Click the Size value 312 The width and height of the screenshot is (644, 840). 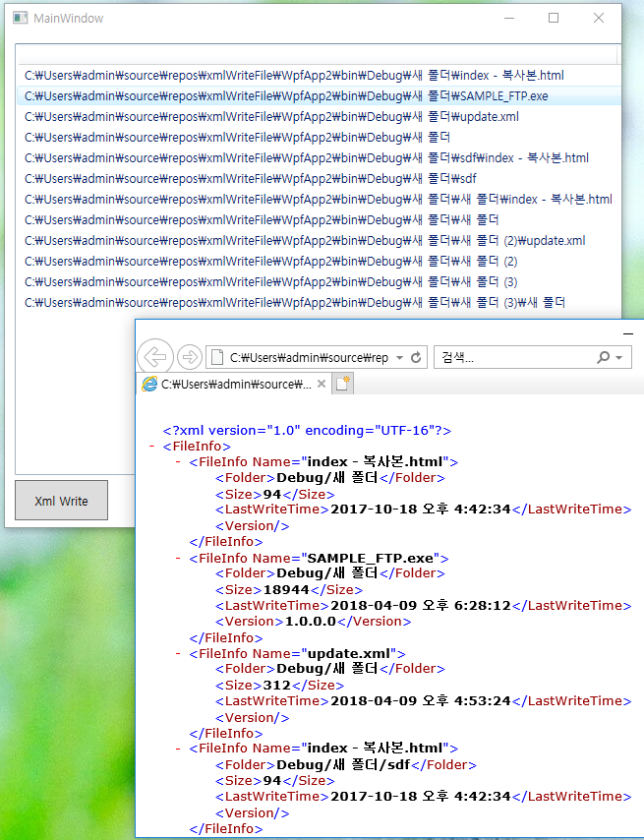pyautogui.click(x=276, y=686)
